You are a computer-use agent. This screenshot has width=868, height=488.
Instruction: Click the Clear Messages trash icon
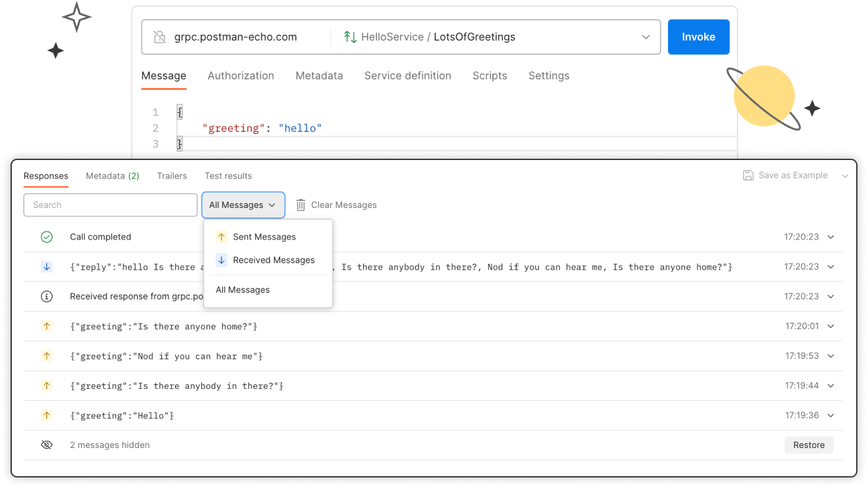(300, 205)
